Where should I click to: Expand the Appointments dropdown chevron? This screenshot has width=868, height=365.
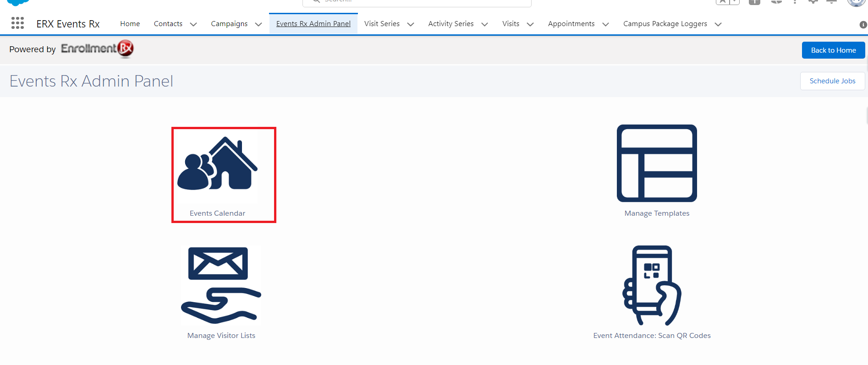(605, 24)
